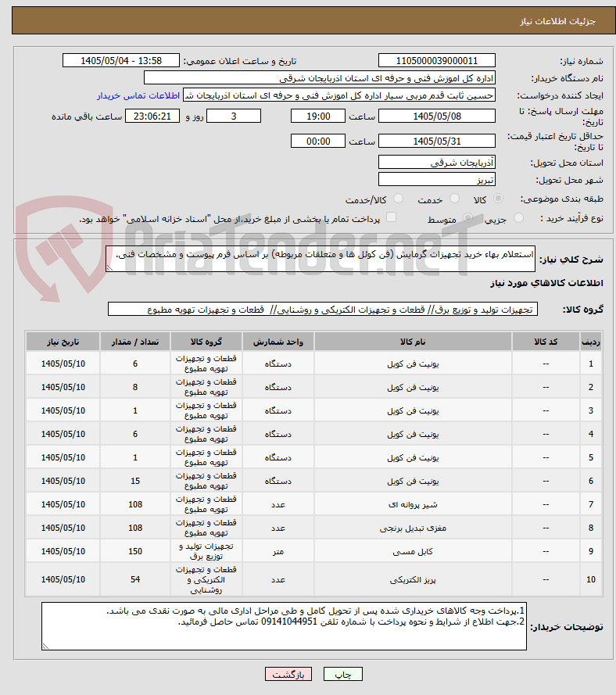The image size is (616, 695).
Task: Click the remaining days field showing 3
Action: coord(234,116)
